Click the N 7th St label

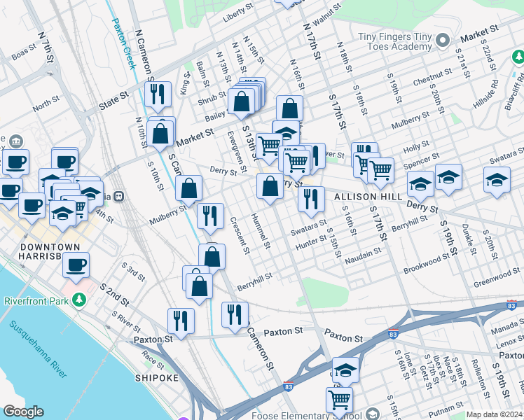tap(46, 47)
